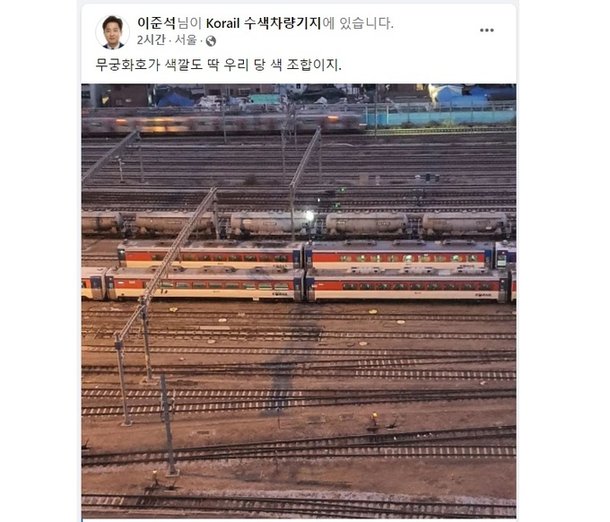
Task: Click the 2시간 post timestamp
Action: [151, 40]
